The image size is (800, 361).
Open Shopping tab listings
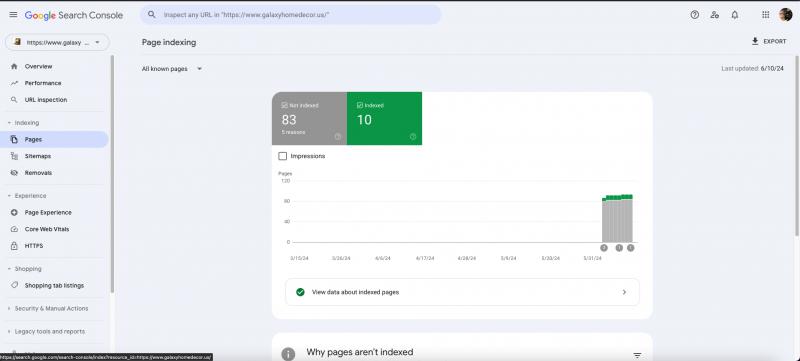(x=54, y=286)
